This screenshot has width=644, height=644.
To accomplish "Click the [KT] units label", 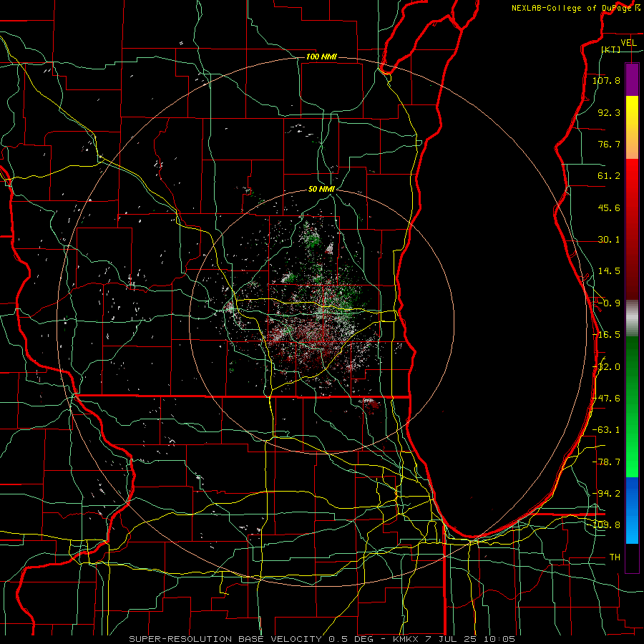I will (x=610, y=49).
